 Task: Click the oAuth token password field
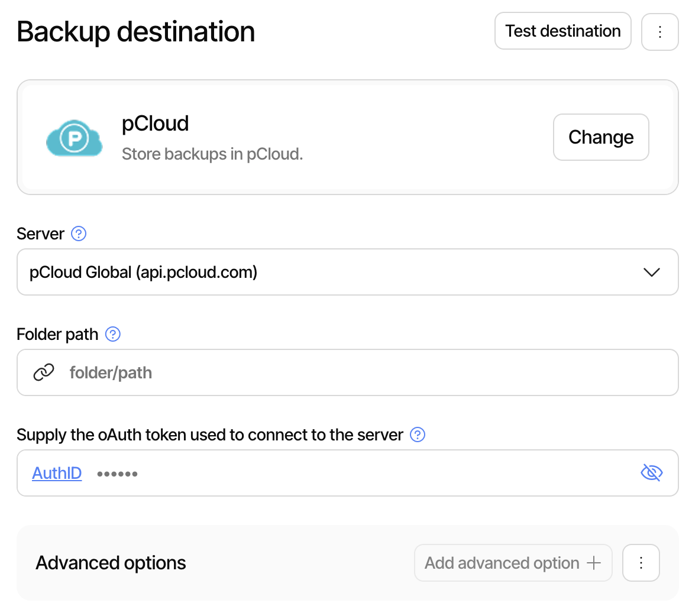pos(296,473)
